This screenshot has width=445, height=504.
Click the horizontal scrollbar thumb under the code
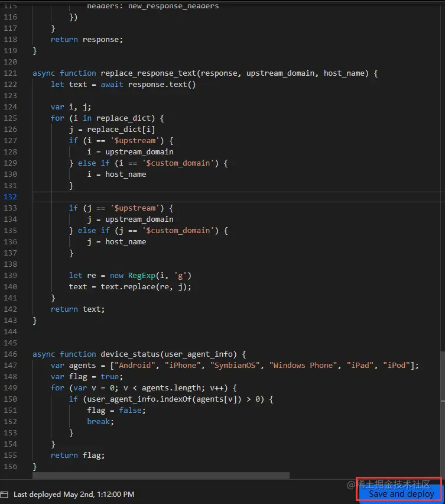point(161,476)
